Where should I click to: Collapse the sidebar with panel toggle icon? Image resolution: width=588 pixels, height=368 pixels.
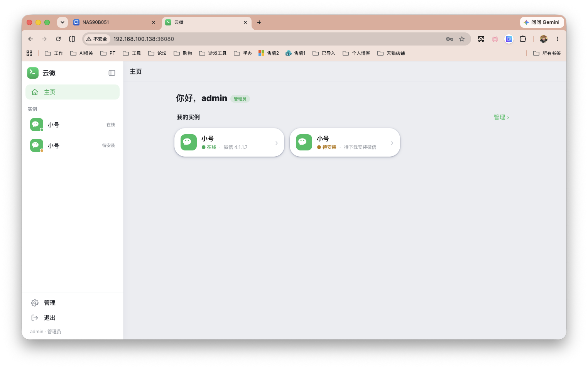coord(112,73)
